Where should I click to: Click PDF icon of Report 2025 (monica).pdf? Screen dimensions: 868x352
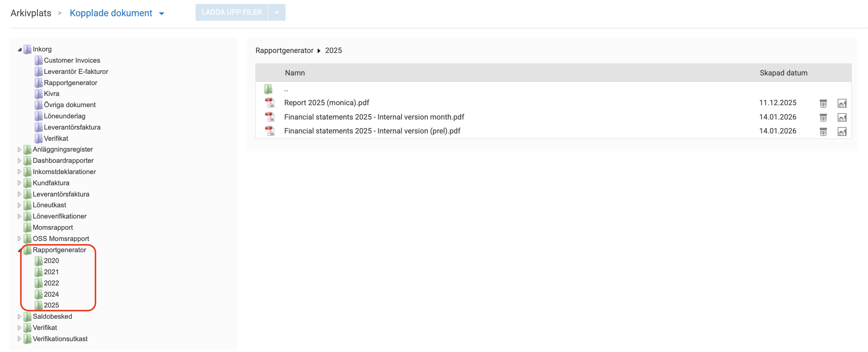(x=269, y=103)
